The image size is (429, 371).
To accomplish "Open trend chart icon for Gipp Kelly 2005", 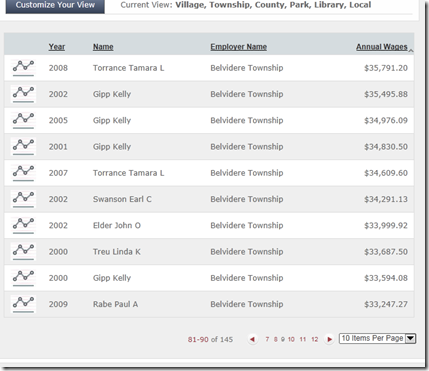I will point(23,120).
